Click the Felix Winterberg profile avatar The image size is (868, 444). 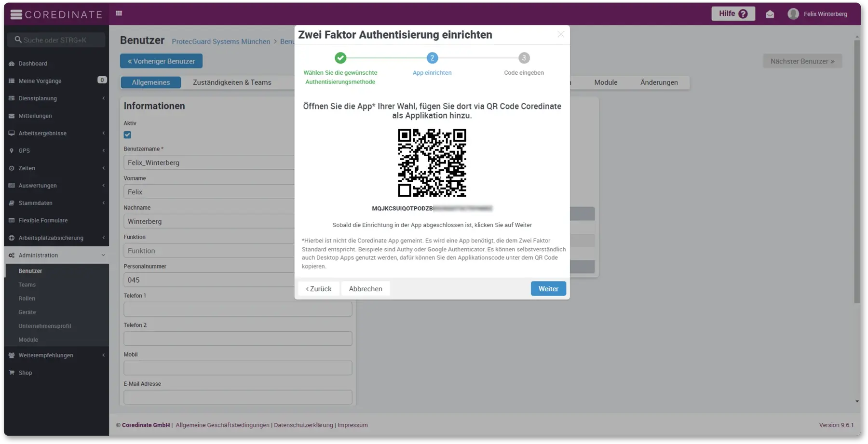coord(793,14)
